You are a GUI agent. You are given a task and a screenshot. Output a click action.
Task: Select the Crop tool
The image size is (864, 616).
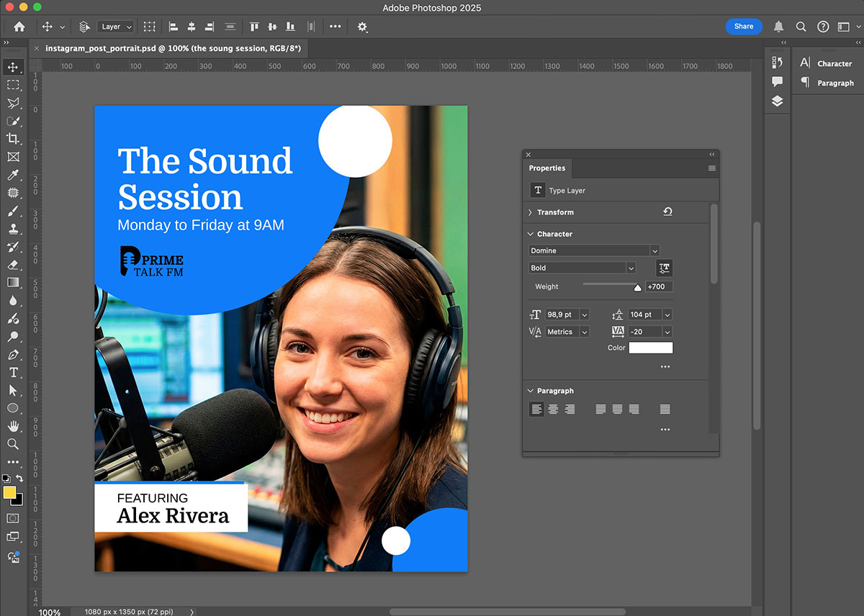13,139
